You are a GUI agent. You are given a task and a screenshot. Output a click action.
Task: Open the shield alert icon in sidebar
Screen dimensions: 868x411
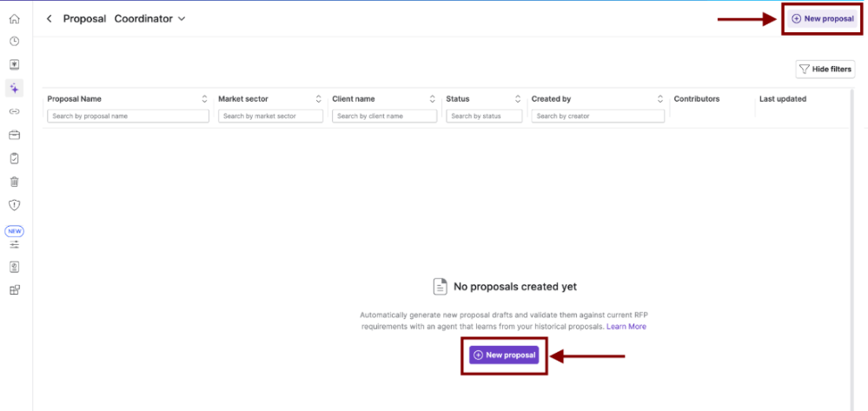point(15,205)
